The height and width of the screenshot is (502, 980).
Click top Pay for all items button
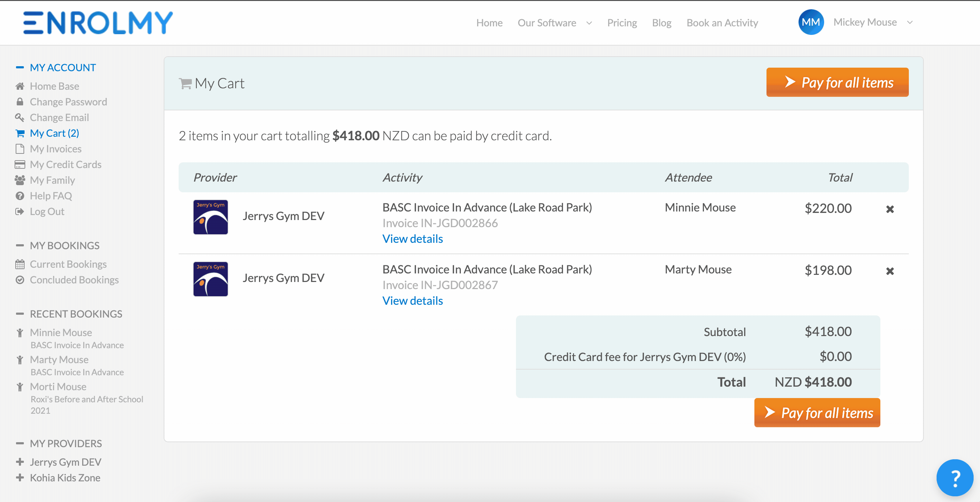click(837, 82)
